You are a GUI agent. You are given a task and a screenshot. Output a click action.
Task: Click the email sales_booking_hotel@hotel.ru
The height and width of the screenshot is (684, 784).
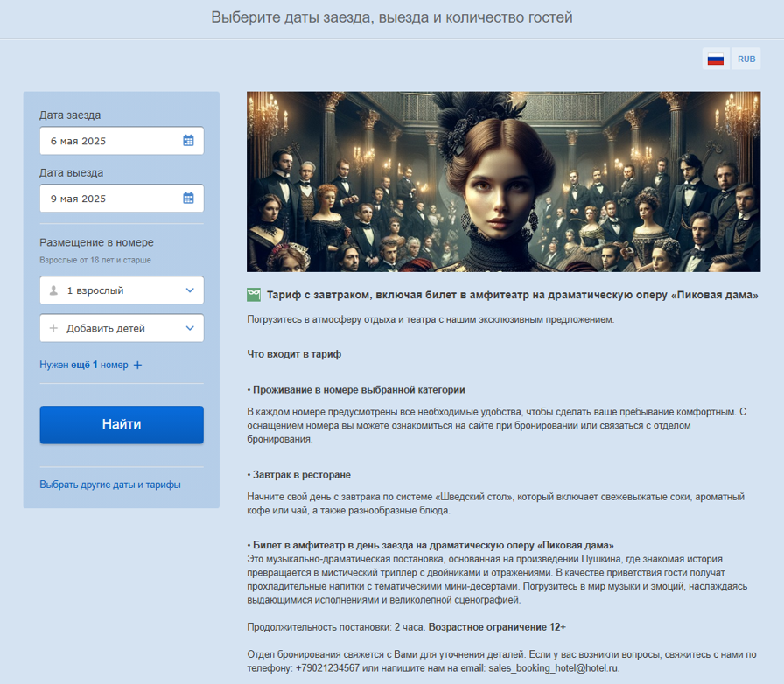coord(553,668)
